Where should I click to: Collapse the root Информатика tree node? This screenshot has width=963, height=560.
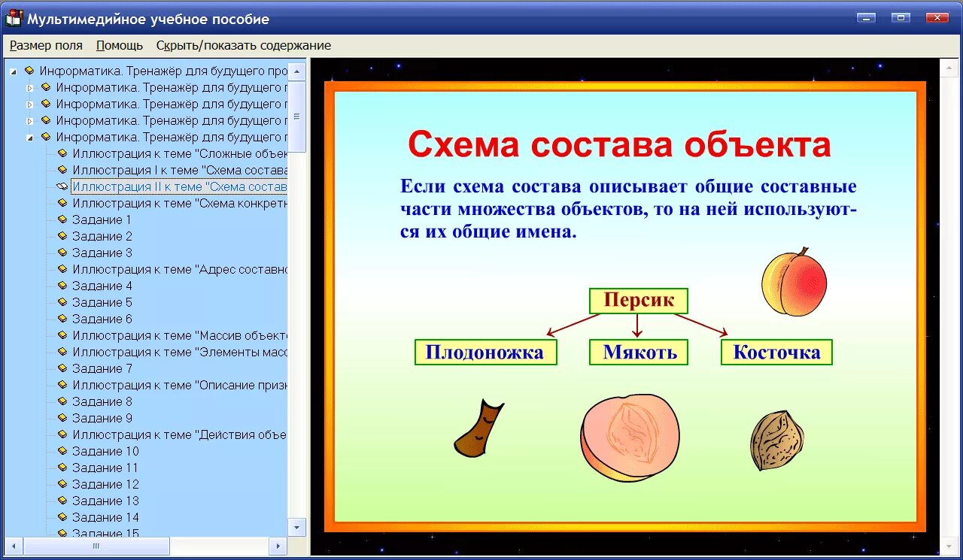click(x=13, y=71)
